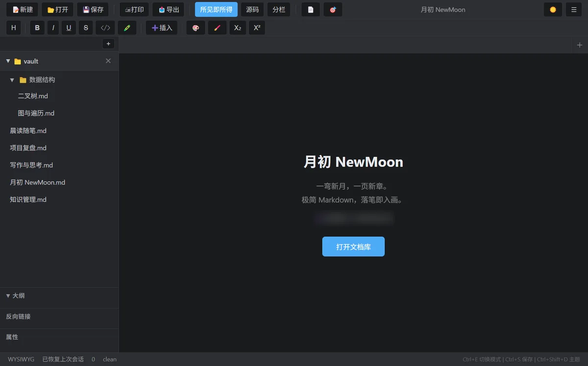Screen dimensions: 588x366
Task: Switch theme using the sun icon
Action: [553, 9]
